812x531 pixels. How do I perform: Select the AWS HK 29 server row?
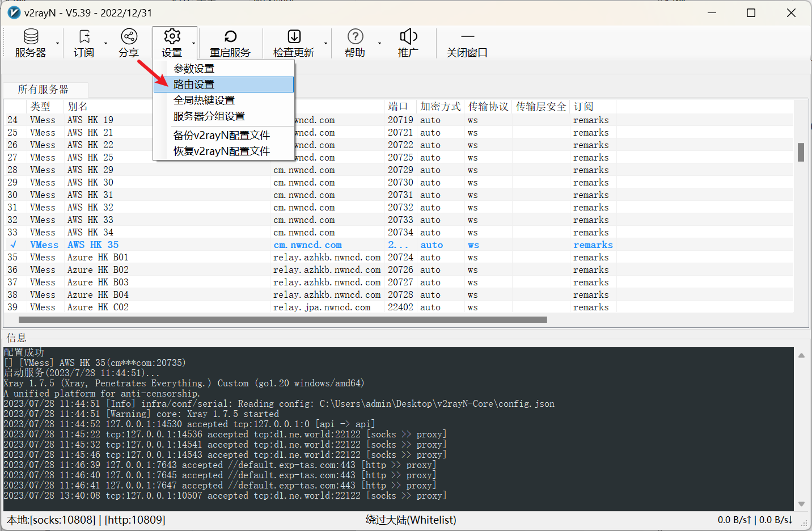(399, 170)
